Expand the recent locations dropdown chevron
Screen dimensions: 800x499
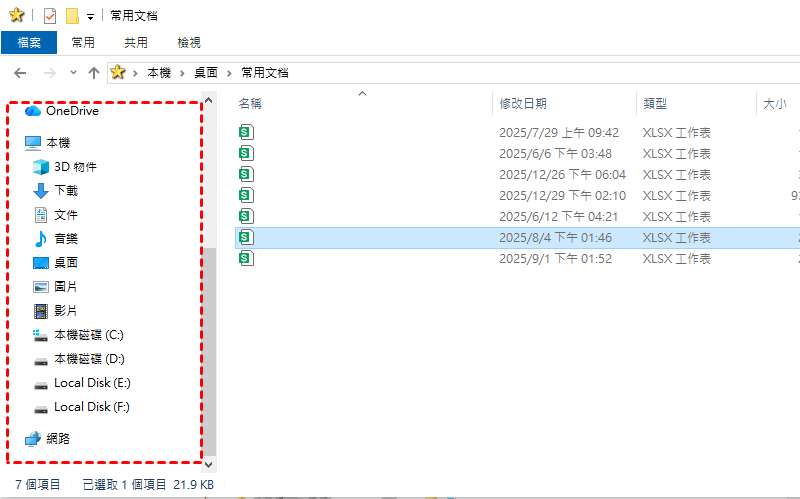pyautogui.click(x=73, y=73)
